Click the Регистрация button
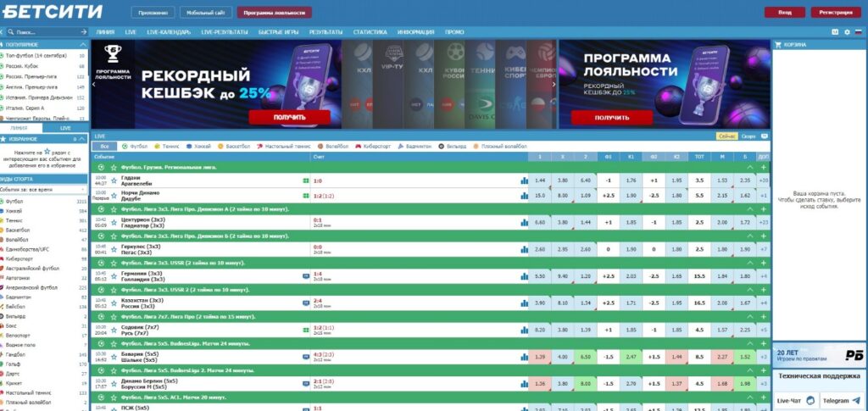 click(836, 12)
